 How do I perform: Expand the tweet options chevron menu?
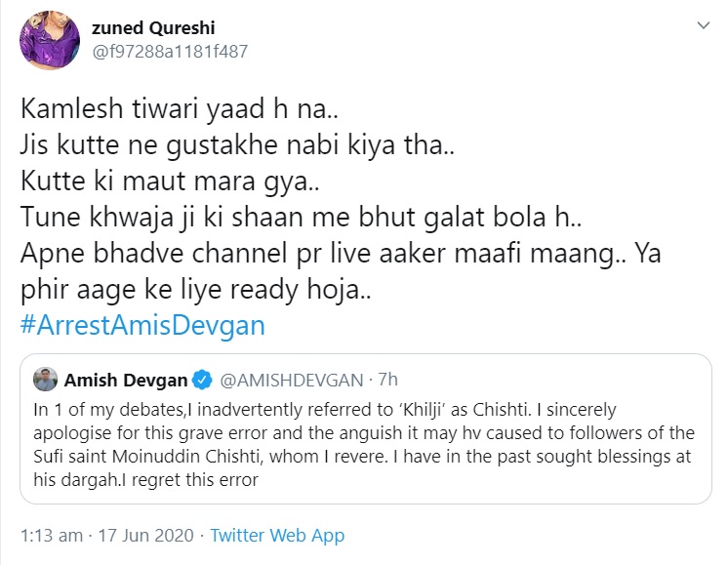tap(701, 26)
